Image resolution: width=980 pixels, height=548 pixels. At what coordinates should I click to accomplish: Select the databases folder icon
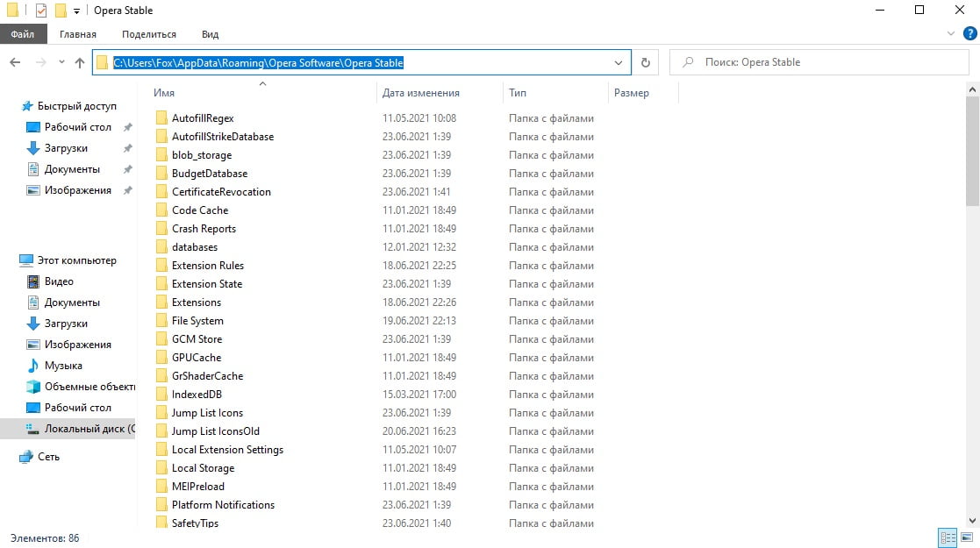[161, 246]
